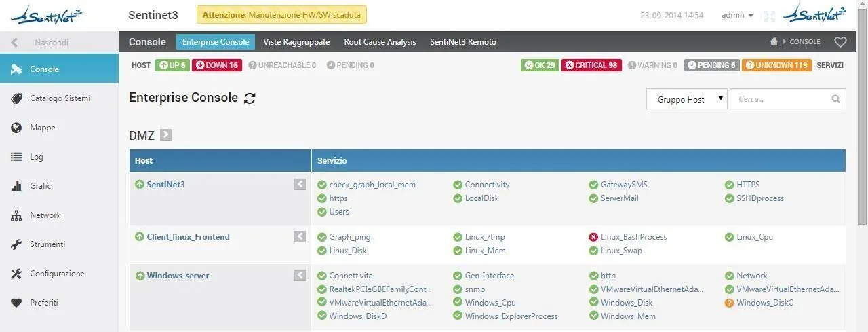Click the green OK icon of check_graph_local_mem
This screenshot has height=332, width=868.
[322, 185]
